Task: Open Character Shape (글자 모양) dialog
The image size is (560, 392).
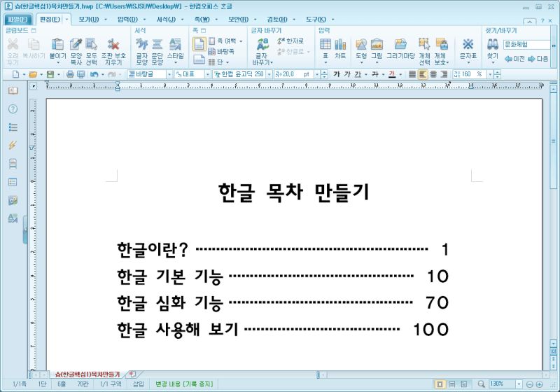Action: click(142, 44)
